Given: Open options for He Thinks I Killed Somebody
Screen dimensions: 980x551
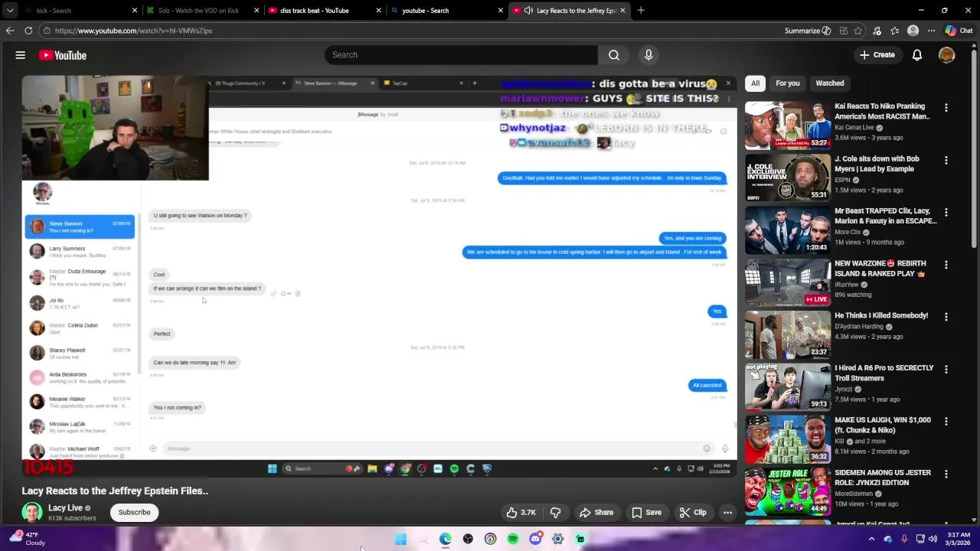Looking at the screenshot, I should click(946, 317).
